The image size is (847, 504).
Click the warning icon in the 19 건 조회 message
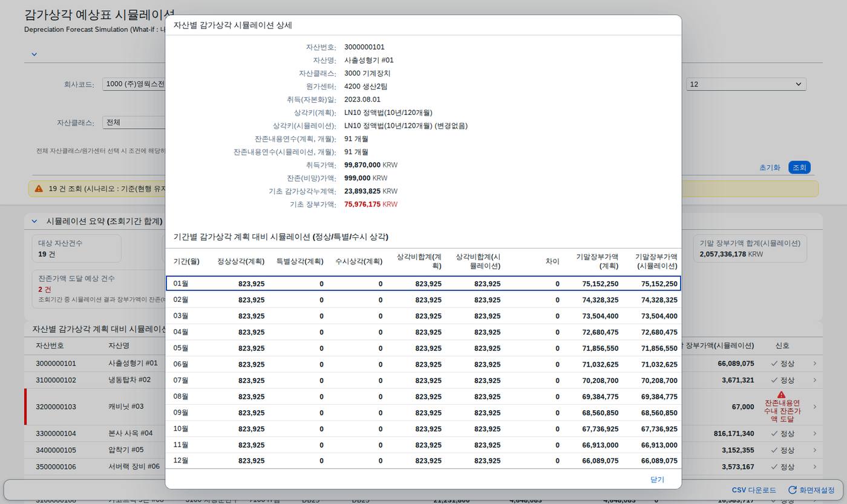(39, 189)
